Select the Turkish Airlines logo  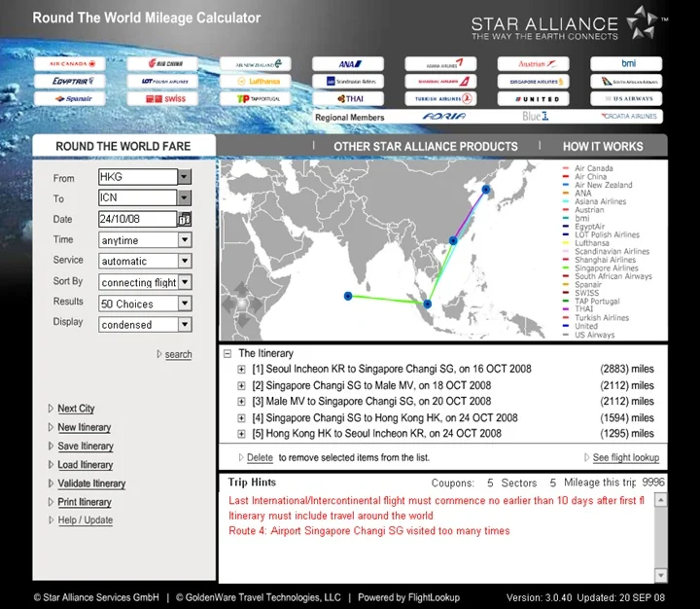440,99
